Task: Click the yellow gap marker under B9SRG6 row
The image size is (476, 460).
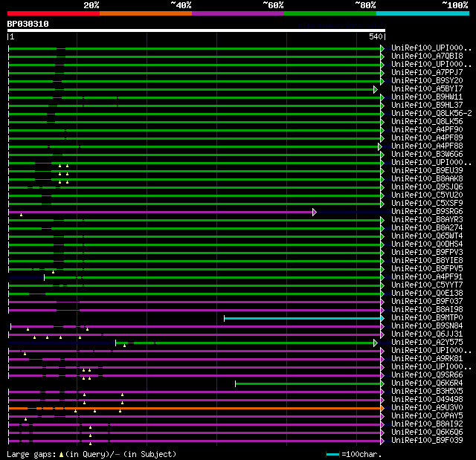Action: 21,215
